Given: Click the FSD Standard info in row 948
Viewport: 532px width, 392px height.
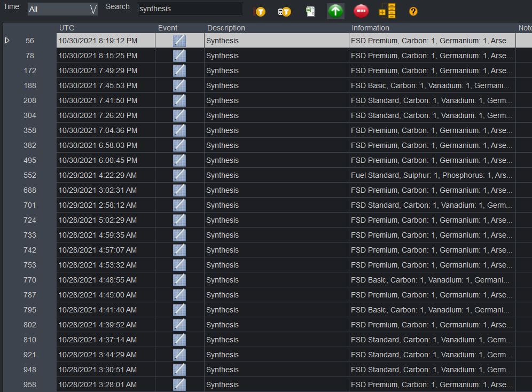Looking at the screenshot, I should coord(431,370).
